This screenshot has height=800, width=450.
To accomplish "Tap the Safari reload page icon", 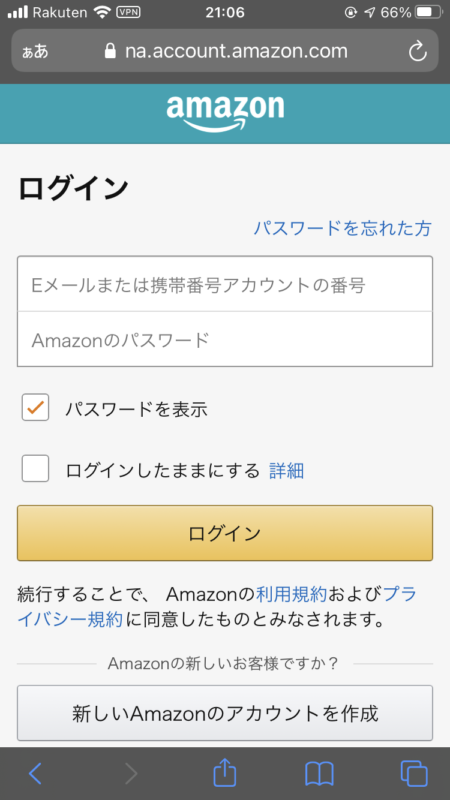I will tap(417, 51).
